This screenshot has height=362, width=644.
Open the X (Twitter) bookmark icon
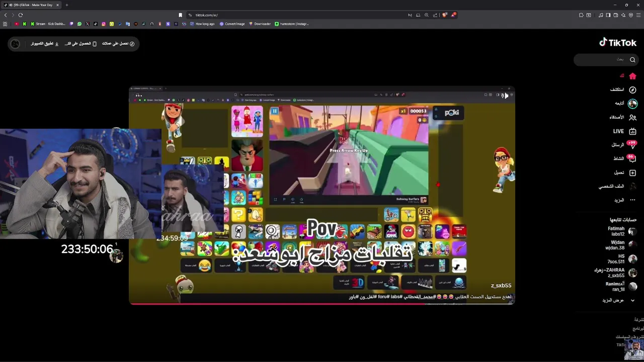pos(88,24)
